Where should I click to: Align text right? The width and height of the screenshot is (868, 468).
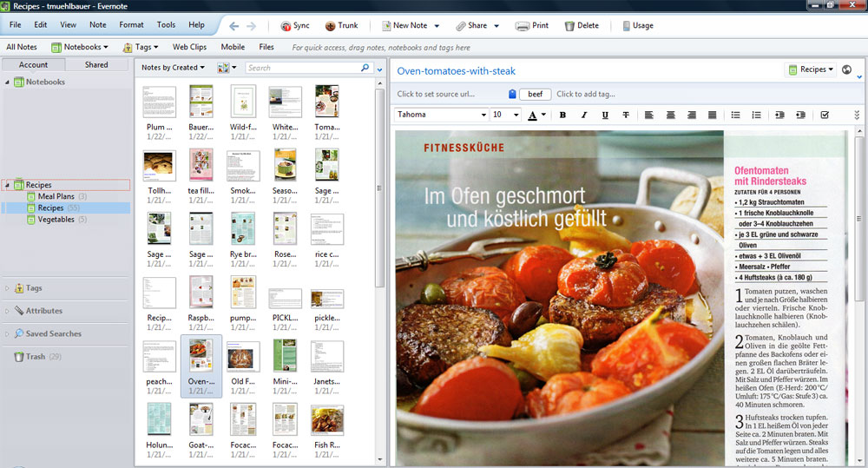click(692, 115)
